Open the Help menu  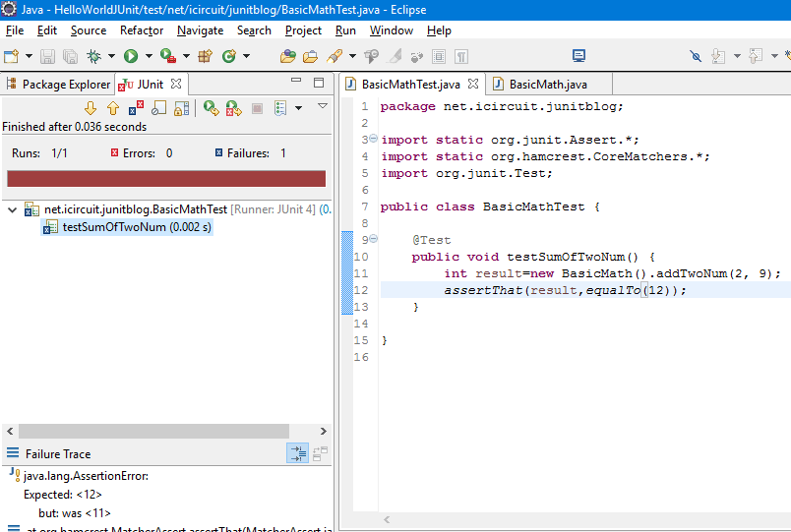pos(439,30)
